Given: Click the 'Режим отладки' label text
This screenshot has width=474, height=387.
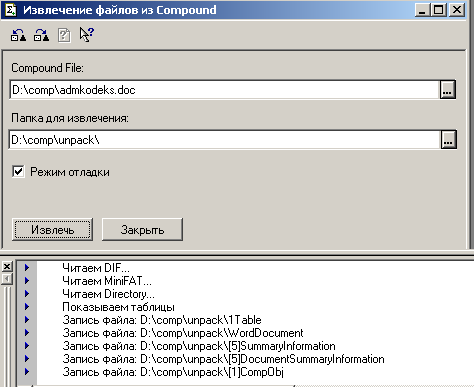Looking at the screenshot, I should [x=70, y=172].
